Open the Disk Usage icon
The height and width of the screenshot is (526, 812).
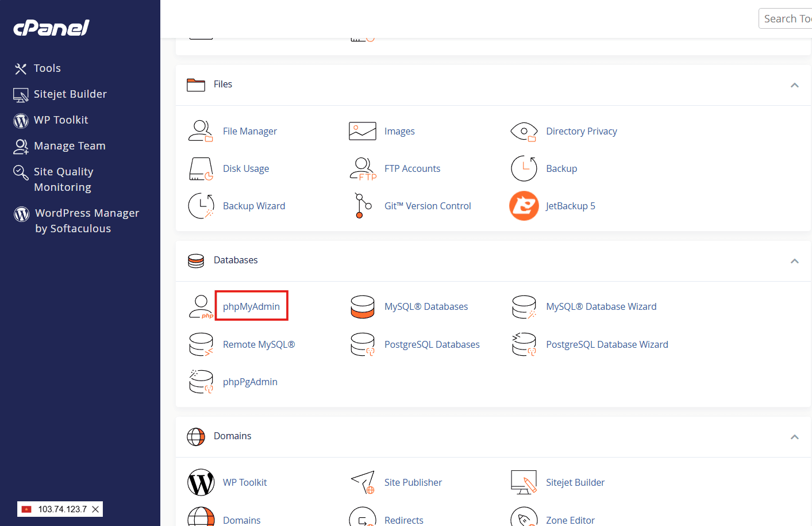201,168
